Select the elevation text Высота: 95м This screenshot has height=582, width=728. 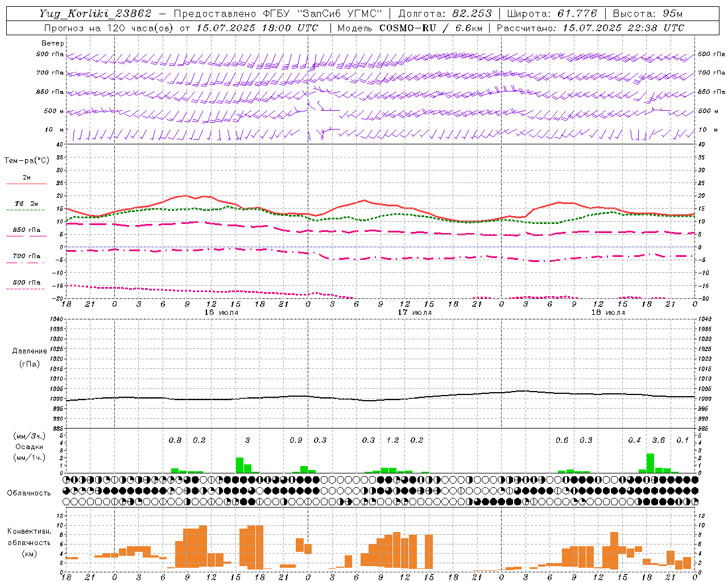coord(647,14)
